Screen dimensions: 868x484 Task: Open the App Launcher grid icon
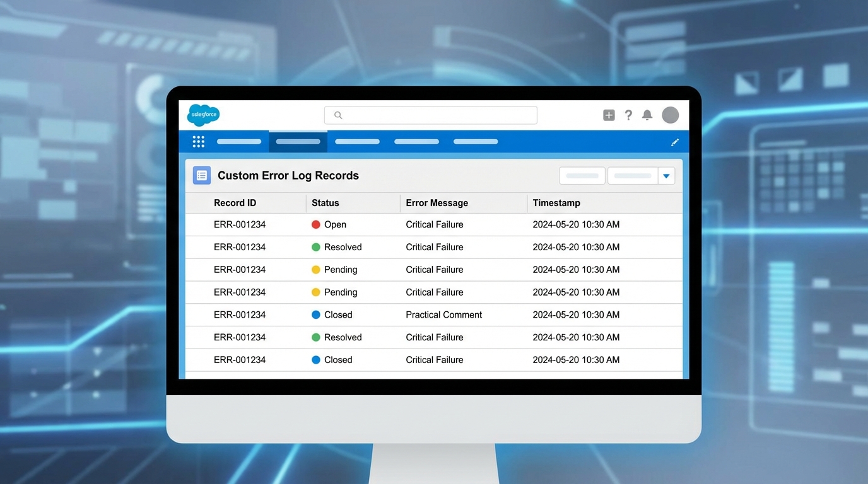[198, 141]
